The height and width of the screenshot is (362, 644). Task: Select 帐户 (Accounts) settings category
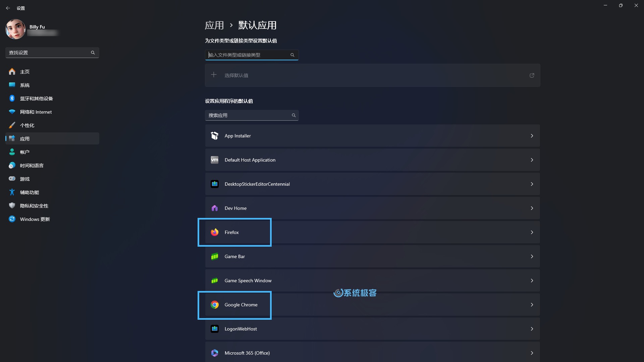click(x=24, y=152)
